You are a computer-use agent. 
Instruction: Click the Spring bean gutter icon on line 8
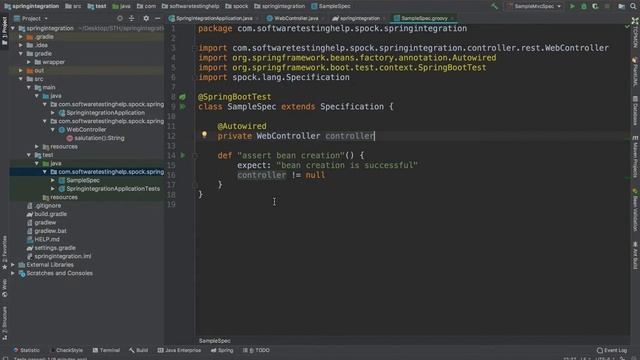182,97
